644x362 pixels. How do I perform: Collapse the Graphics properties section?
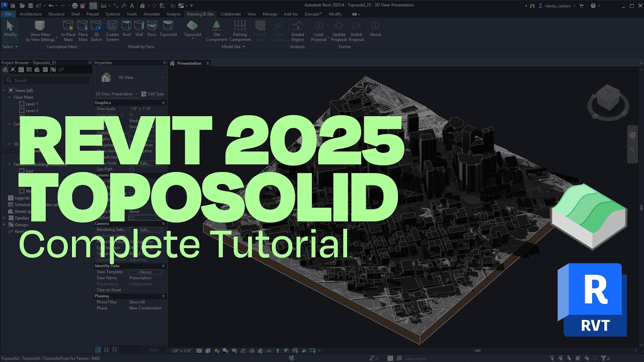tap(164, 103)
